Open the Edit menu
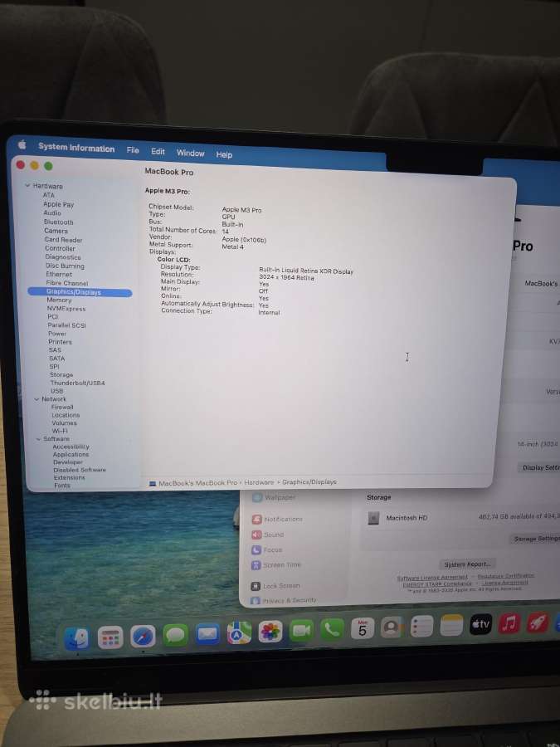560x747 pixels. [x=158, y=152]
